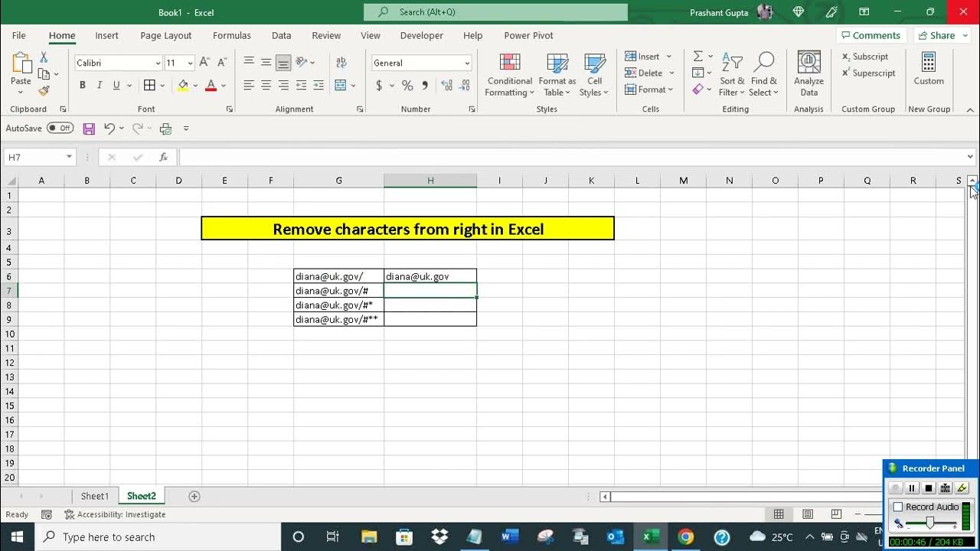
Task: Click the Underline icon
Action: [x=116, y=86]
